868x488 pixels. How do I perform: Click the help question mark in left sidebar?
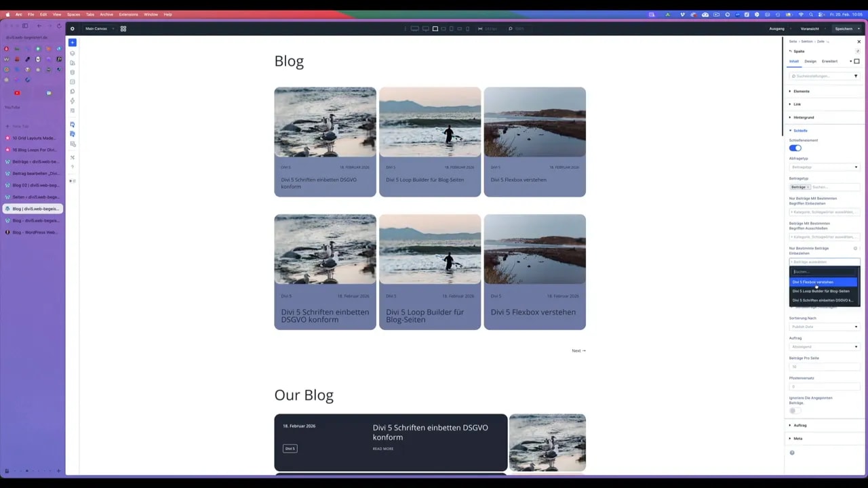[73, 167]
